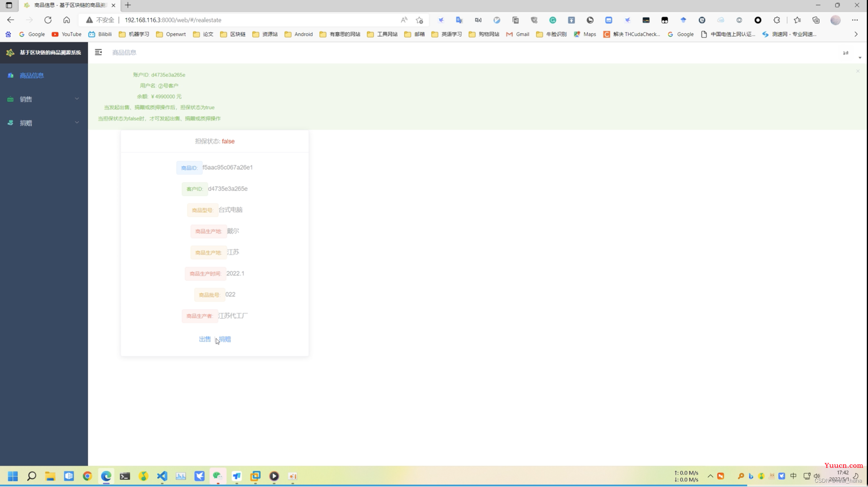This screenshot has height=487, width=868.
Task: Expand the left sidebar navigation panel
Action: click(x=99, y=53)
